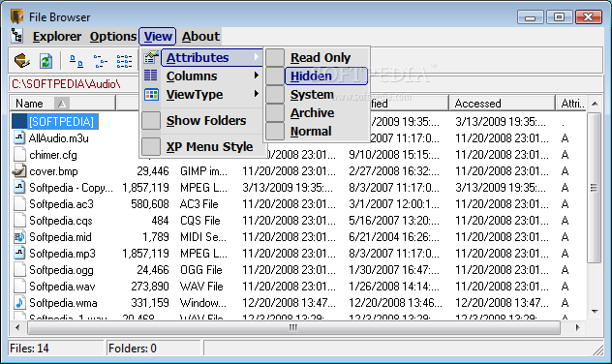Switch to small icons view toolbar button
This screenshot has width=612, height=364.
click(101, 61)
